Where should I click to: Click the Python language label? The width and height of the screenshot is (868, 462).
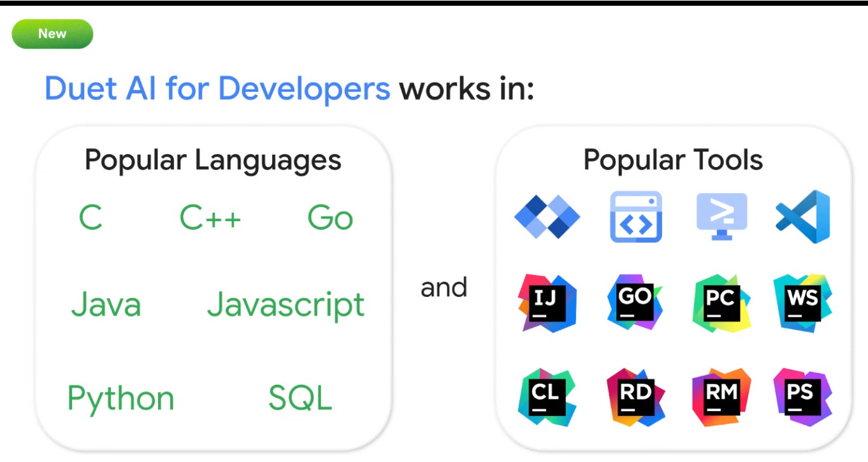point(120,400)
